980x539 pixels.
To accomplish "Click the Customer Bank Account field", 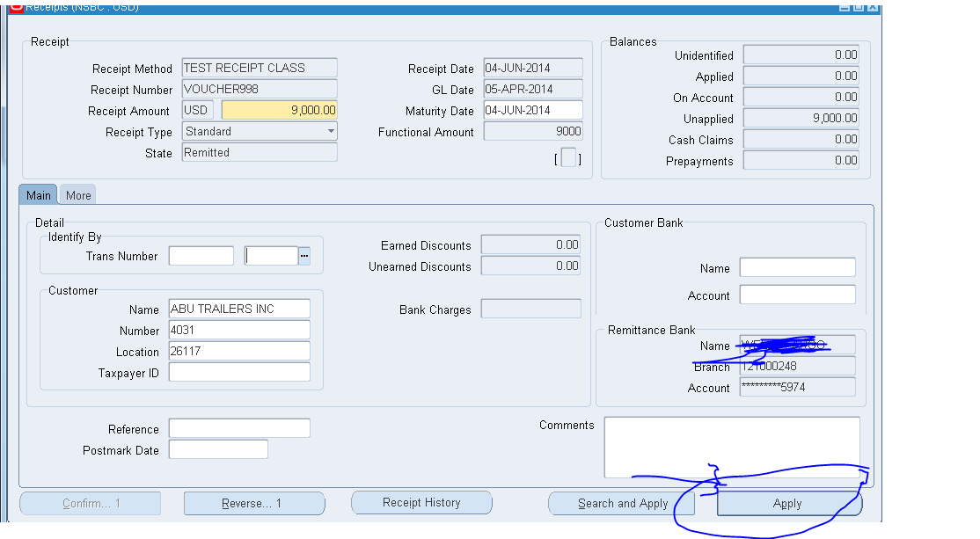I will 798,295.
